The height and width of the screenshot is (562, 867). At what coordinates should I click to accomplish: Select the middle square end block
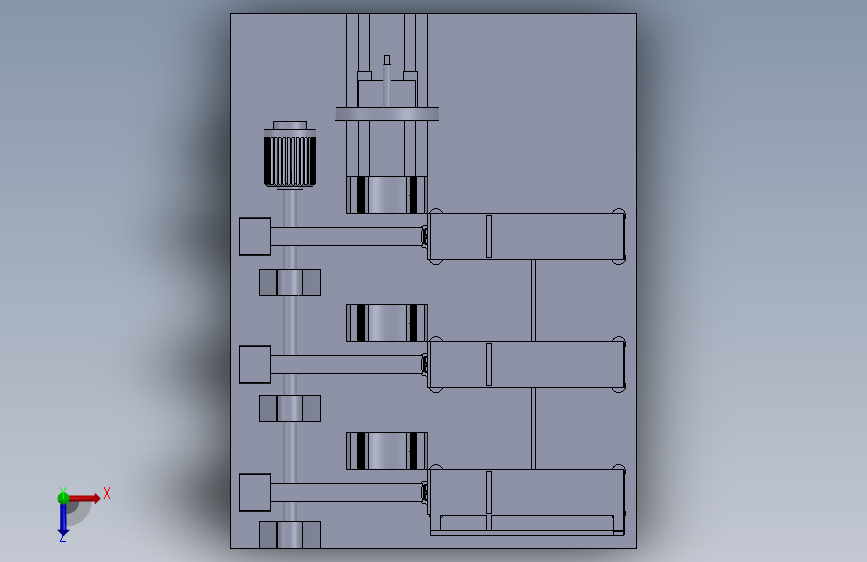pyautogui.click(x=255, y=364)
